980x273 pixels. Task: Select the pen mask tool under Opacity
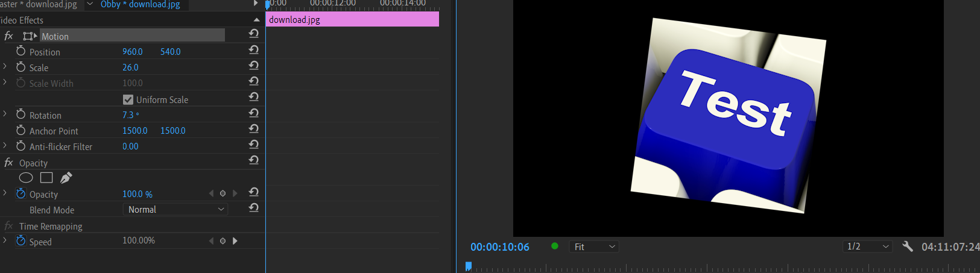coord(66,178)
